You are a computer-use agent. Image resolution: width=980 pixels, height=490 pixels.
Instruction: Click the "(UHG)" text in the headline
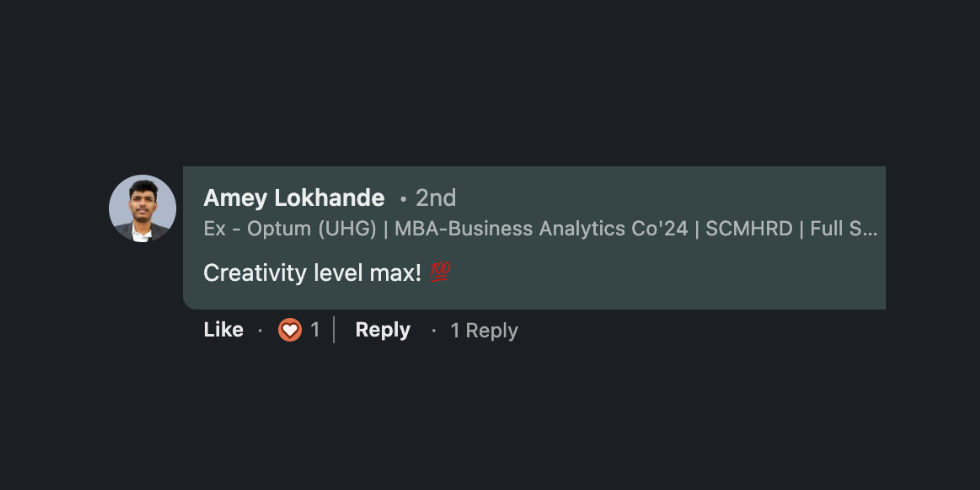pyautogui.click(x=347, y=229)
